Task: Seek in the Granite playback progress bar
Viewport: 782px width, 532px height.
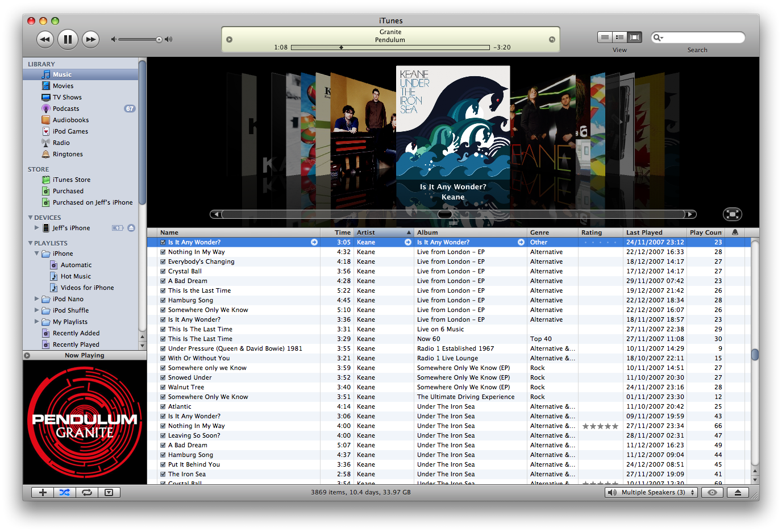Action: coord(390,48)
